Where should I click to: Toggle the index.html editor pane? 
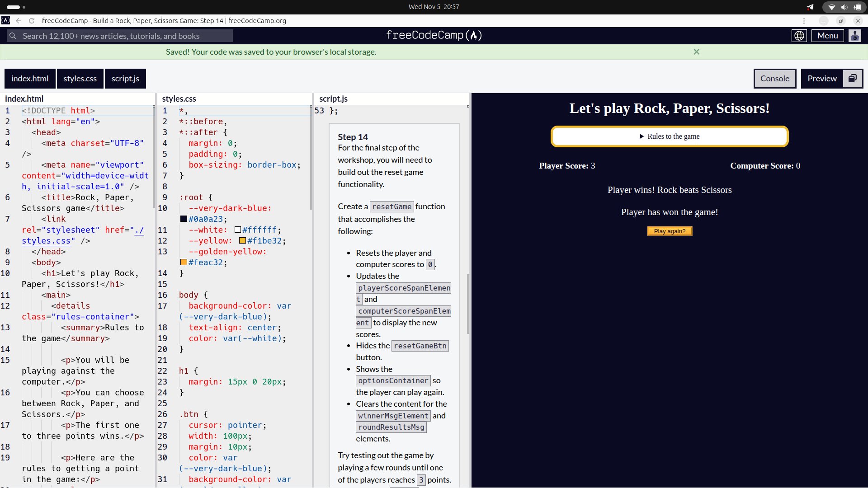[30, 79]
